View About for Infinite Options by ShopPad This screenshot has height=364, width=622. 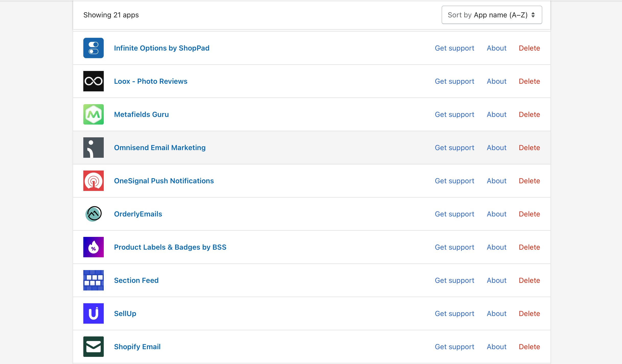pyautogui.click(x=497, y=48)
